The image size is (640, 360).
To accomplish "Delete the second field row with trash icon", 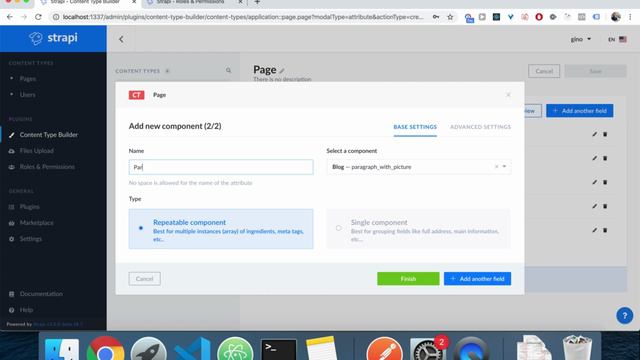I will coord(605,158).
